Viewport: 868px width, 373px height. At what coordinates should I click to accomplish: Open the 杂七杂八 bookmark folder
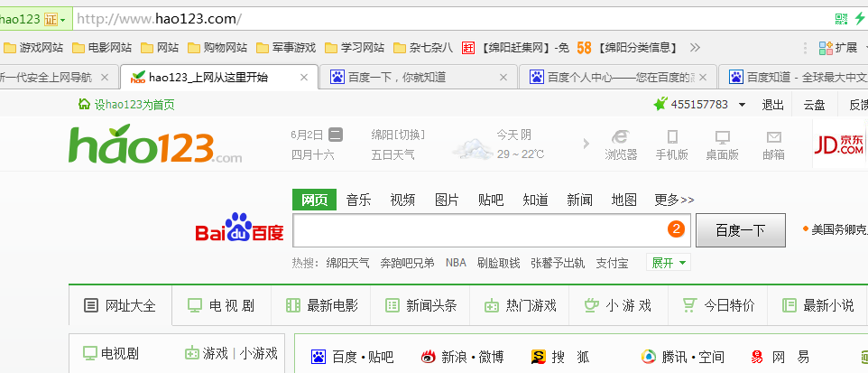click(423, 48)
